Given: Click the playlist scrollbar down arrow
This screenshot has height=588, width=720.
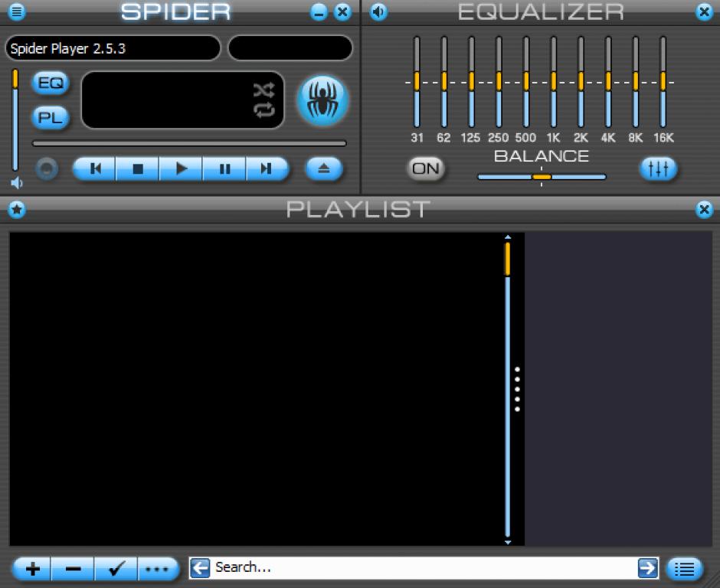Looking at the screenshot, I should [507, 542].
